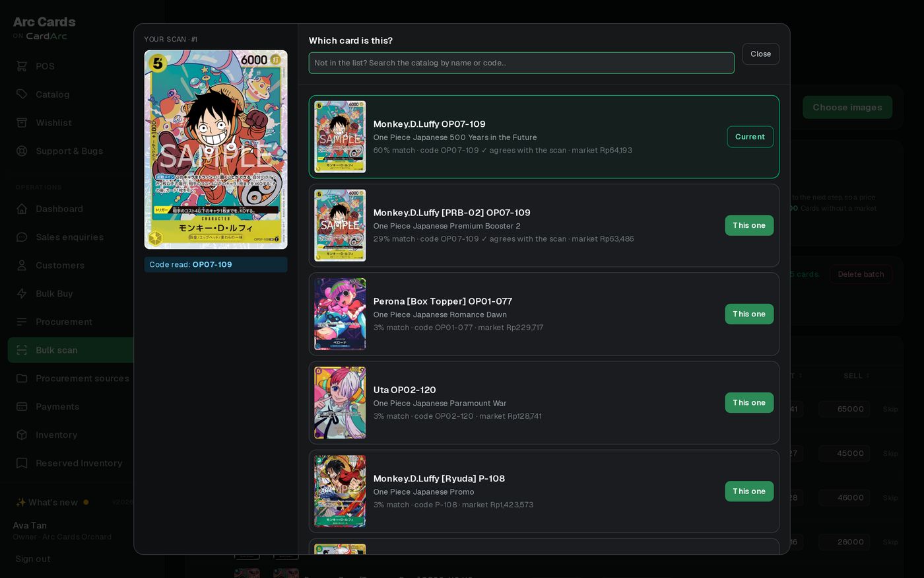Open What's new announcements
The width and height of the screenshot is (924, 578).
[x=53, y=502]
